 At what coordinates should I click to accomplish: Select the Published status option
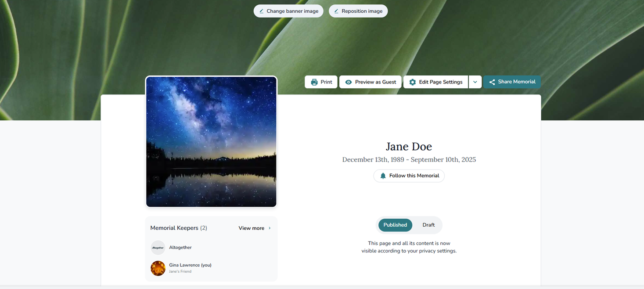[395, 225]
